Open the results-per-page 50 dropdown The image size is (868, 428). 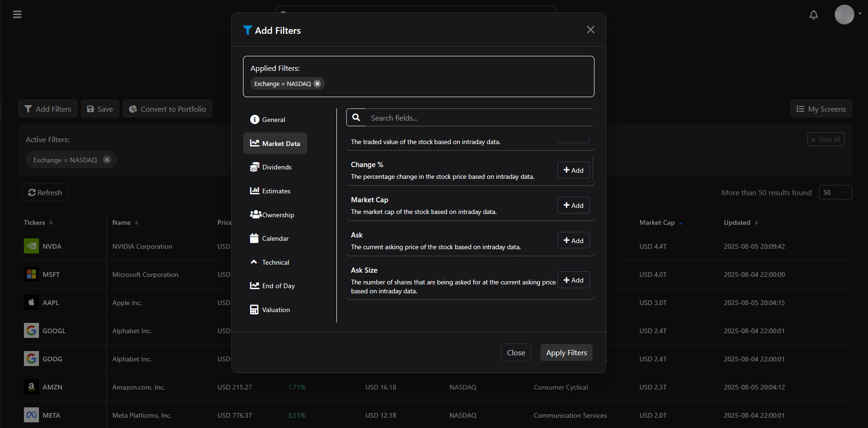tap(835, 192)
